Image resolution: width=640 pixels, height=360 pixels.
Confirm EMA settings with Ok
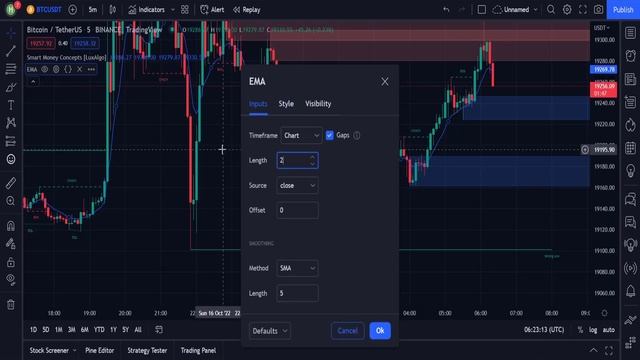point(380,331)
